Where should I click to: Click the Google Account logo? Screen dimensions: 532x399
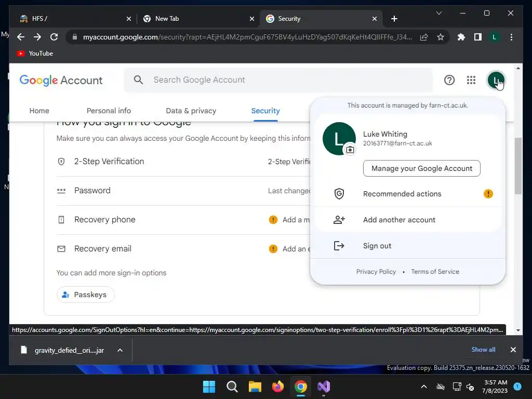pyautogui.click(x=61, y=81)
